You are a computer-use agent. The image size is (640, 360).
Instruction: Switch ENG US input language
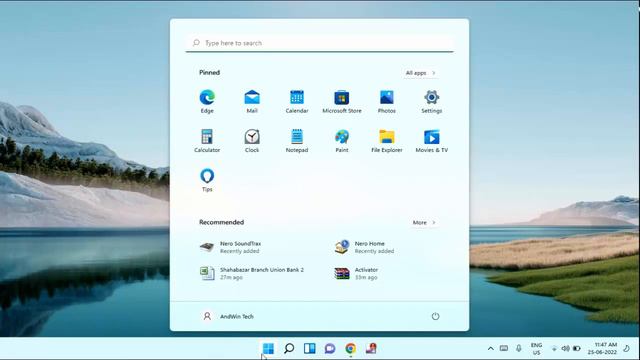536,349
